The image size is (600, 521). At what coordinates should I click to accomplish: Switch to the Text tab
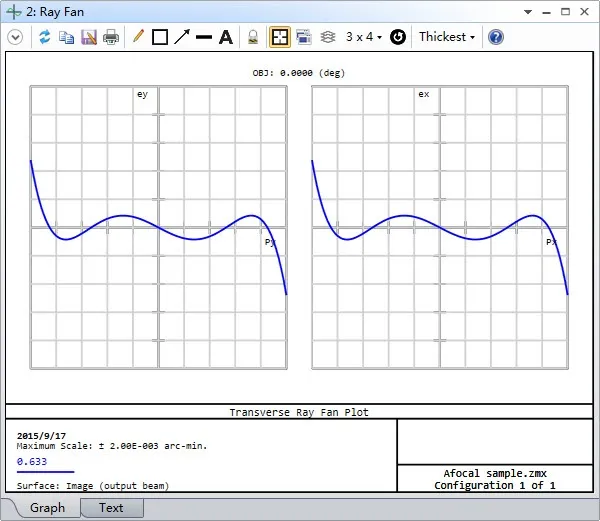point(111,508)
